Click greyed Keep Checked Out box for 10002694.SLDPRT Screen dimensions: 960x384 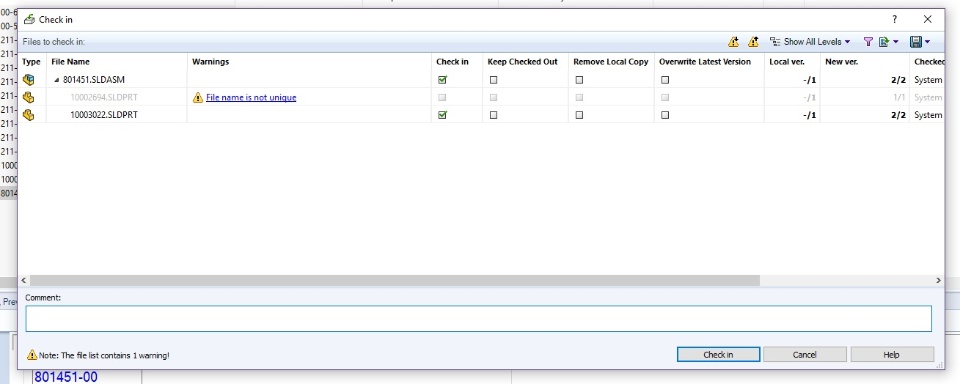[493, 97]
